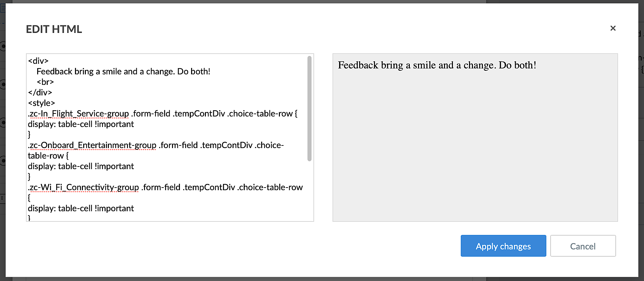Click display line under Wi_Fi_Connectivity rule
Screen dimensions: 644x281
coord(81,209)
